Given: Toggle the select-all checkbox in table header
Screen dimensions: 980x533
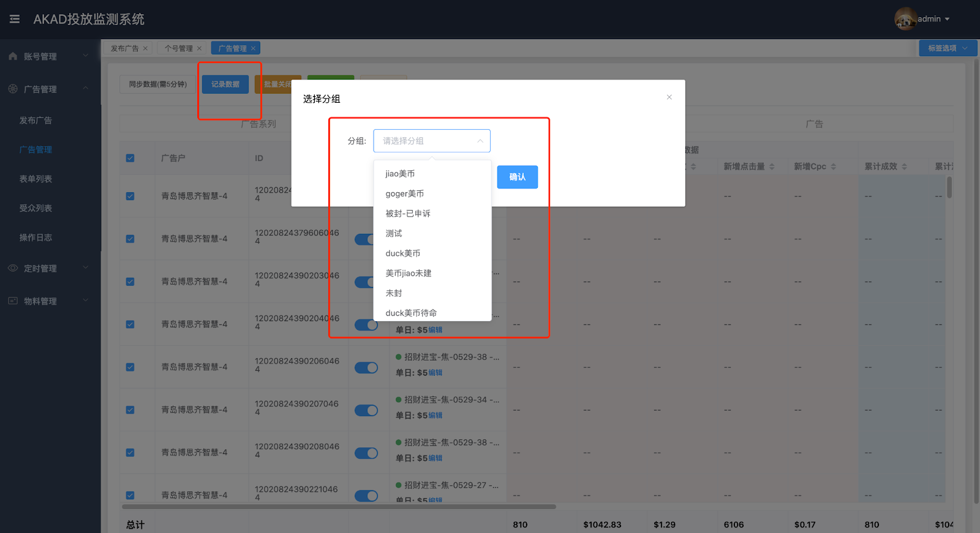Looking at the screenshot, I should [130, 158].
